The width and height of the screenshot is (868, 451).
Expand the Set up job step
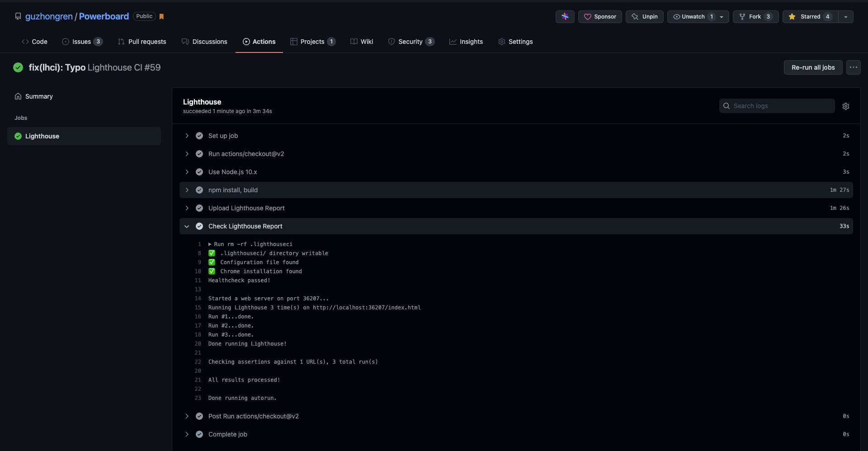coord(516,136)
